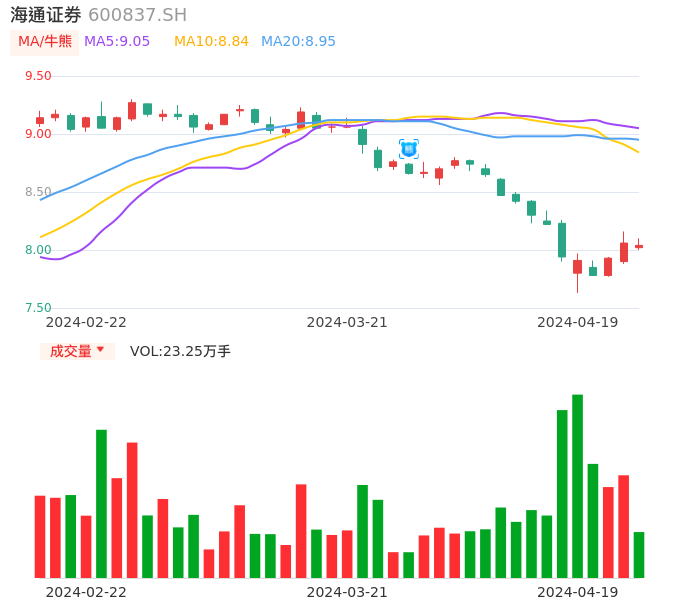Viewport: 686px width, 606px height.
Task: Click the 9.50 price axis label
Action: coord(38,76)
